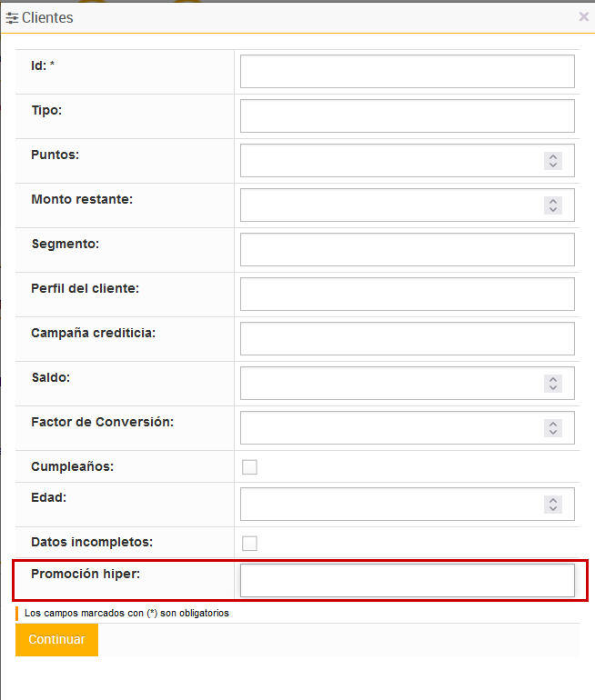Select the Segmento input box
Viewport: 595px width, 700px height.
tap(407, 250)
